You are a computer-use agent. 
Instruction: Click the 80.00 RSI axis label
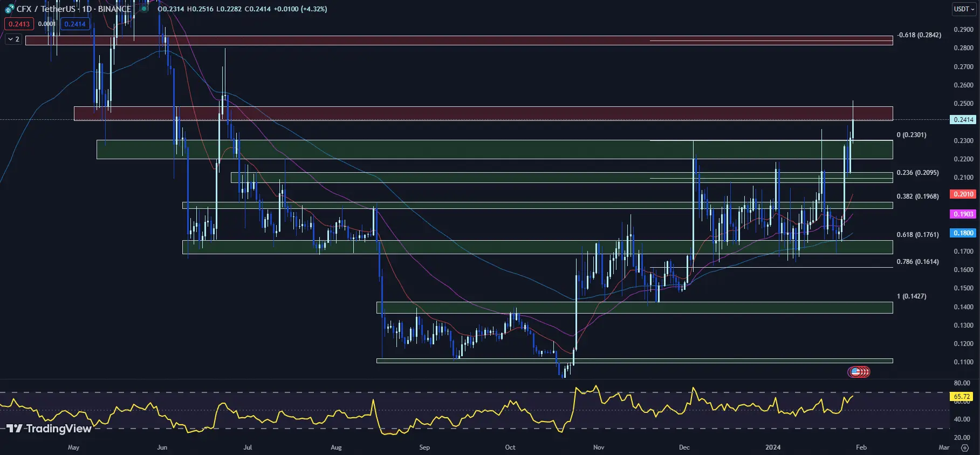point(962,383)
